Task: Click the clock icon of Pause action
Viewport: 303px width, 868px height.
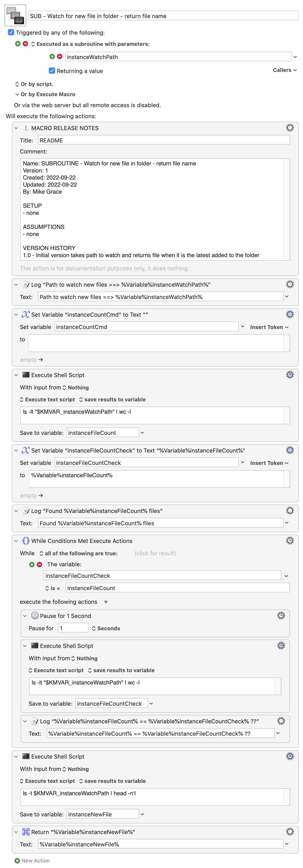Action: (35, 615)
